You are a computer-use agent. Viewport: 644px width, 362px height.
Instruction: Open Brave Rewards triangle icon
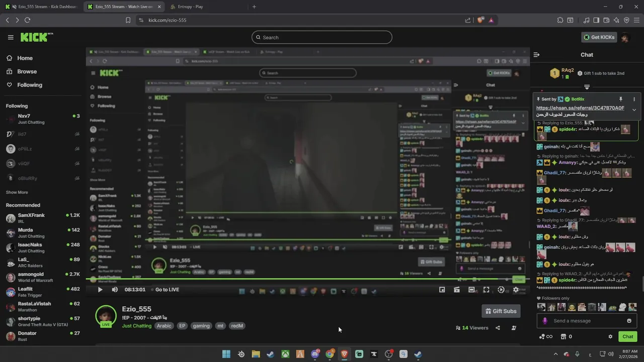click(491, 20)
